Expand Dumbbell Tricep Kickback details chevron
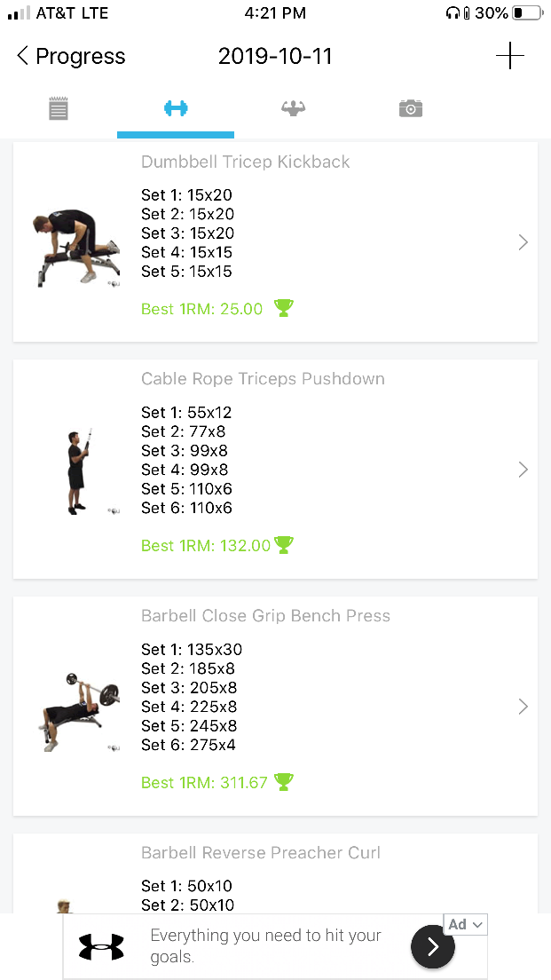The height and width of the screenshot is (980, 551). pos(523,242)
